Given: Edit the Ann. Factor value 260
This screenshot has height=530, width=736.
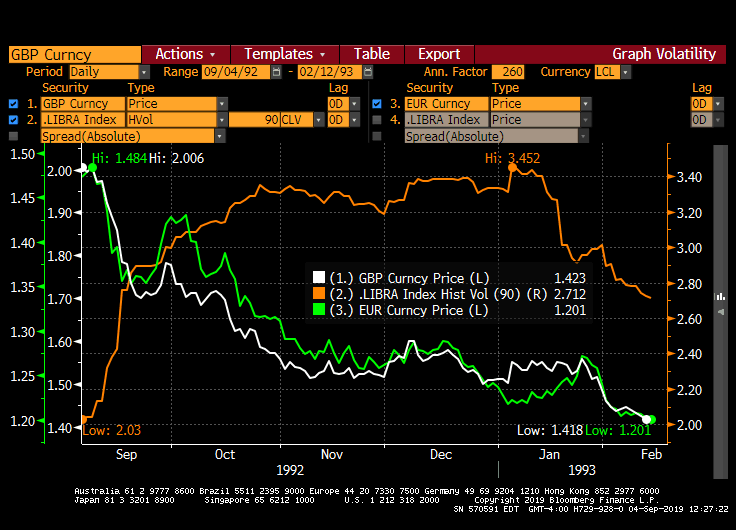Looking at the screenshot, I should click(x=508, y=72).
